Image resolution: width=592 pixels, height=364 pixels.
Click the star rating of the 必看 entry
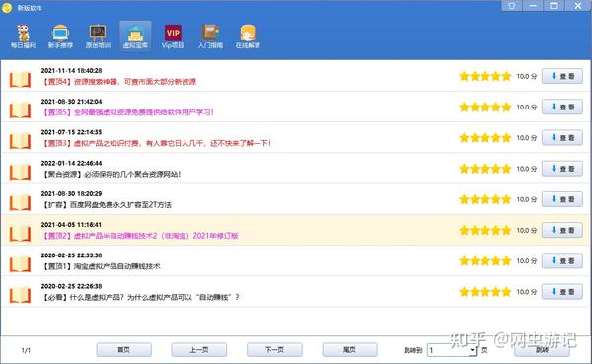tap(485, 292)
